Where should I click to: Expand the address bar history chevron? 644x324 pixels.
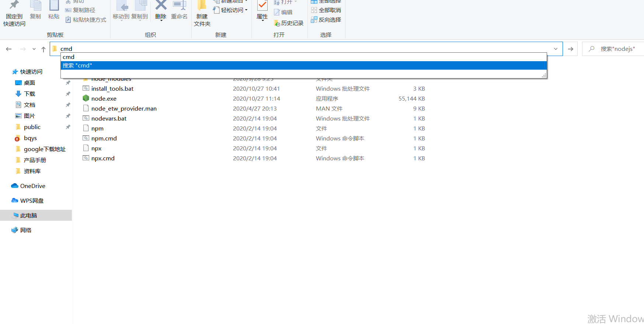[556, 49]
